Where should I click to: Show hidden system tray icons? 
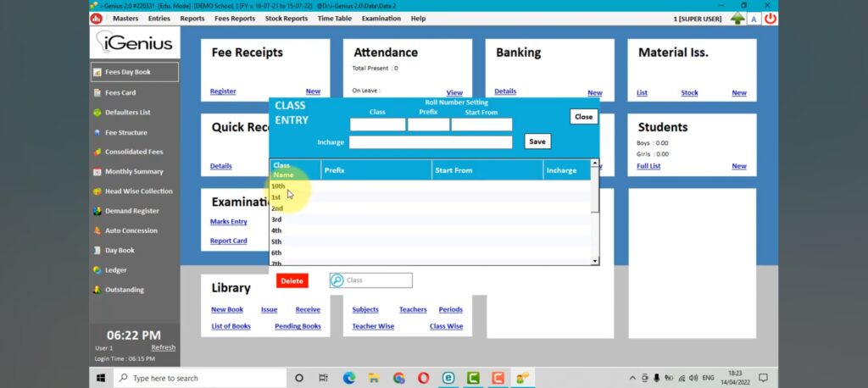pos(632,378)
